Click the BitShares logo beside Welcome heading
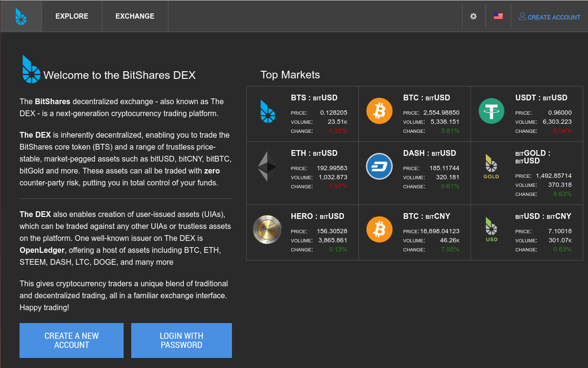Screen dimensions: 588x368 click(x=31, y=69)
